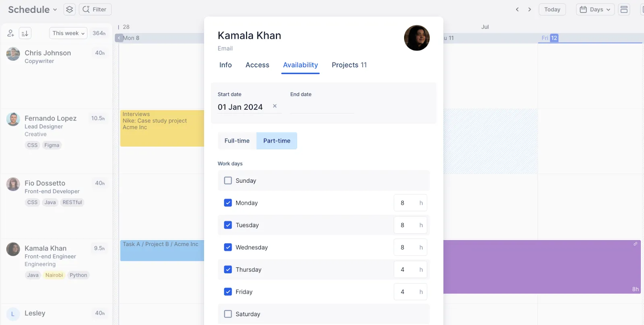Open Fernando Lopez in the people list
644x325 pixels.
[50, 118]
